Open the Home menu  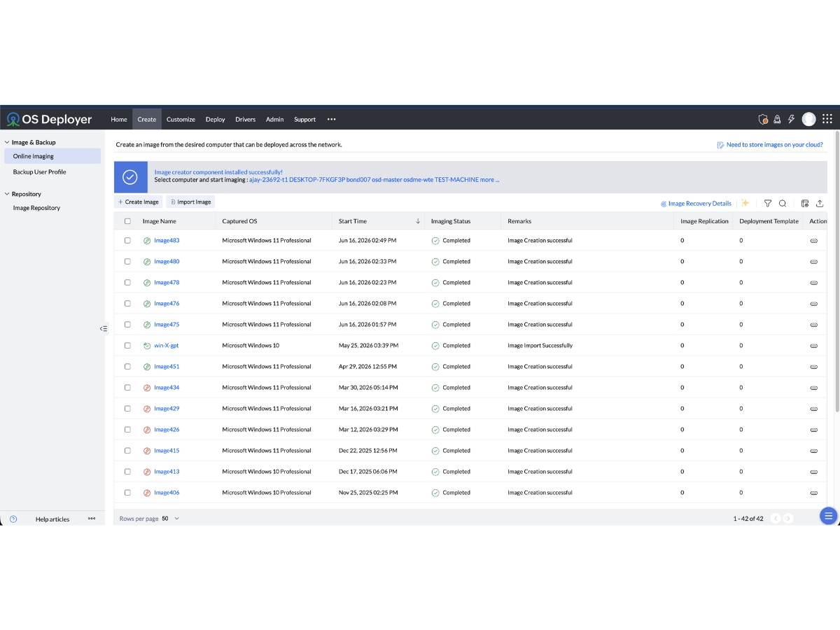(119, 119)
